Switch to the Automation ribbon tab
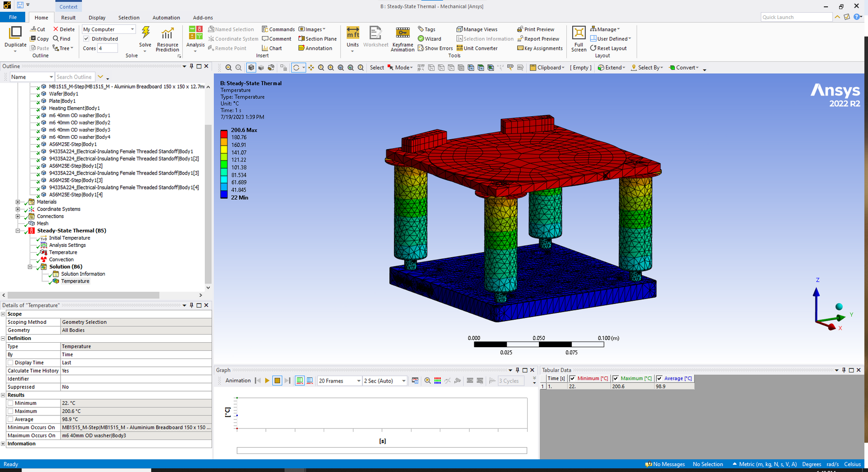This screenshot has height=472, width=868. coord(166,18)
